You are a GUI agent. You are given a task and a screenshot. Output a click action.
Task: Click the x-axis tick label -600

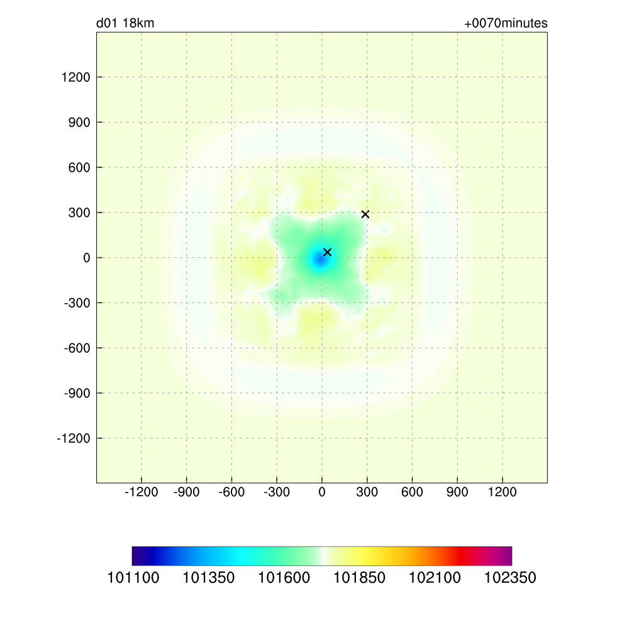pyautogui.click(x=231, y=492)
